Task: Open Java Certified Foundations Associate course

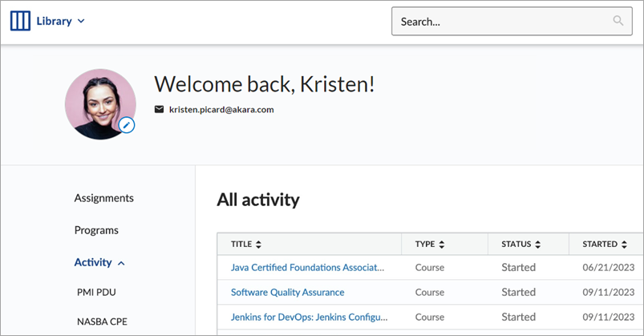Action: (x=307, y=267)
